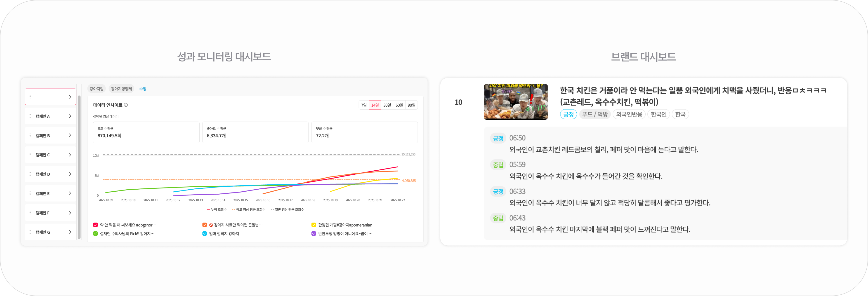Expand 캠페인 F with its chevron arrow
This screenshot has width=868, height=296.
click(70, 213)
